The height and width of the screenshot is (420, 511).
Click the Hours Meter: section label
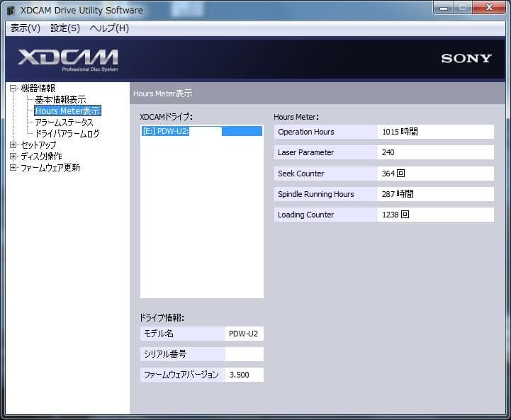[296, 117]
